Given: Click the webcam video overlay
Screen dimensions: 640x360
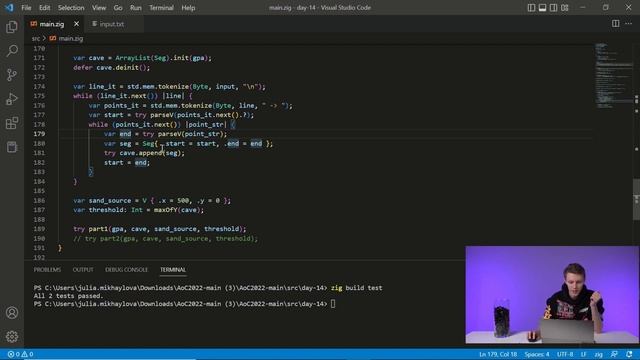Looking at the screenshot, I should click(x=552, y=295).
